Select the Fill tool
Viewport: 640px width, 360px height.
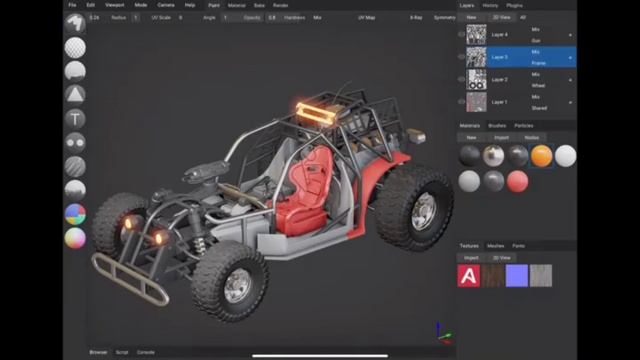pyautogui.click(x=75, y=71)
